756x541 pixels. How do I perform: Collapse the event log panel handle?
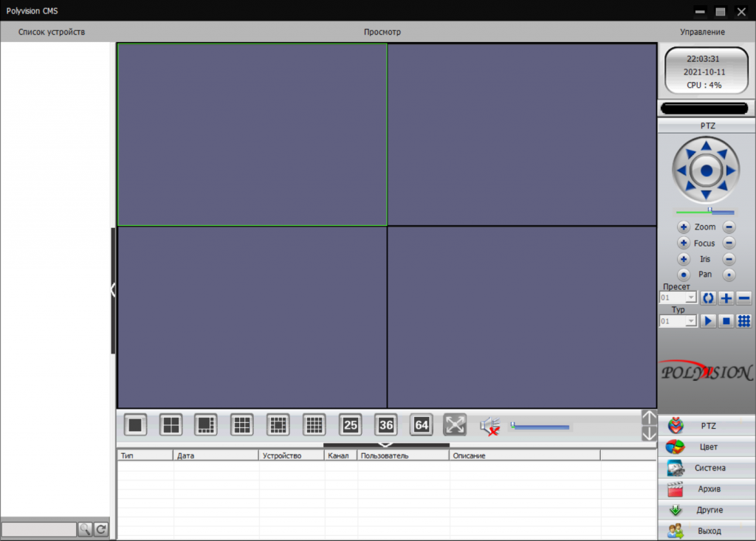pos(385,445)
